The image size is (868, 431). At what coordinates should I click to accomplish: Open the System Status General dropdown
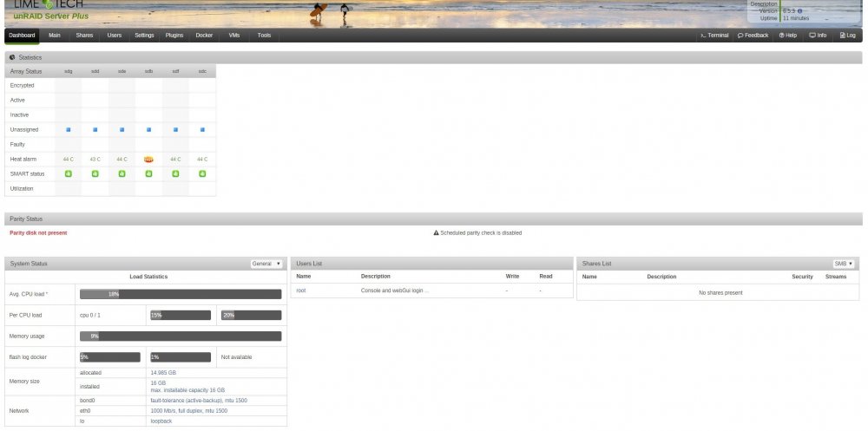266,264
